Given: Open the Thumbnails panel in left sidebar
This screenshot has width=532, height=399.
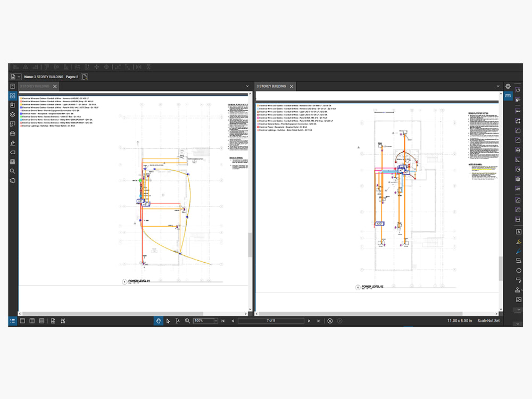Looking at the screenshot, I should [x=13, y=96].
